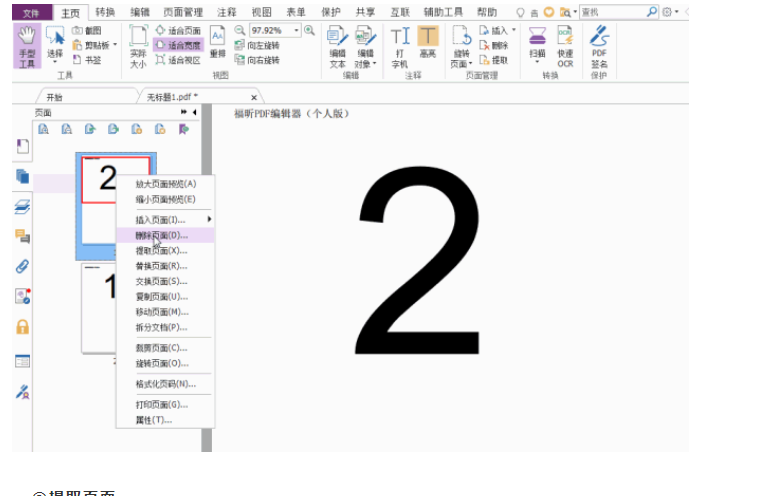Toggle Fit Width (适合宽度) view mode
The image size is (782, 496).
pos(178,45)
